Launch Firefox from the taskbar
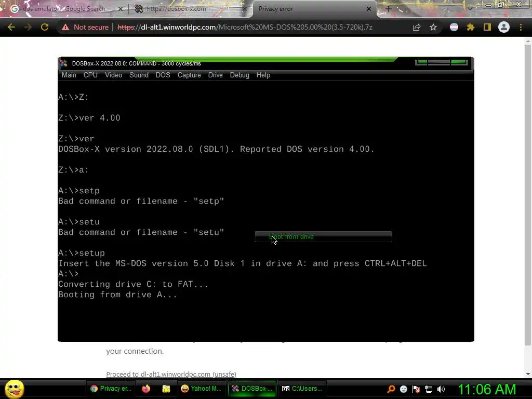The width and height of the screenshot is (532, 399). point(146,389)
